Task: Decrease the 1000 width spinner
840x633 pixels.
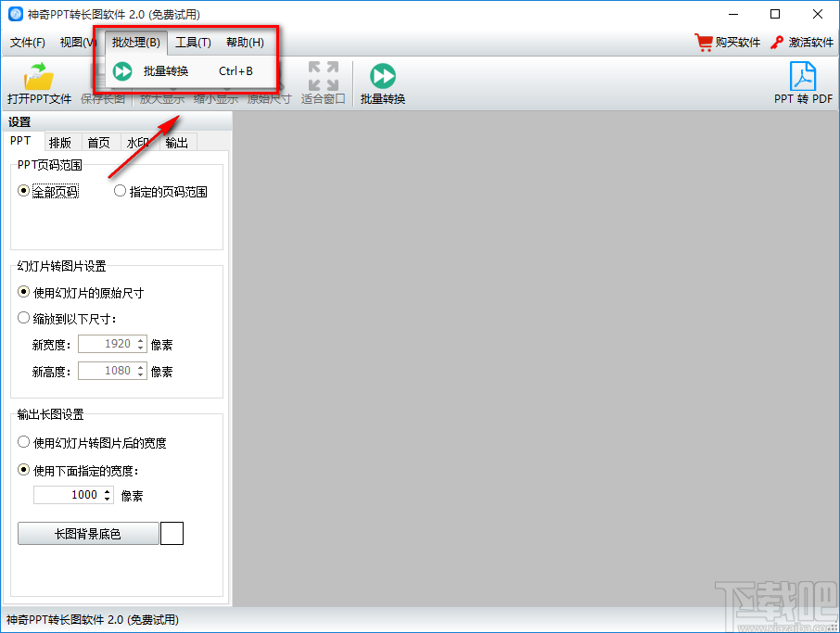Action: tap(108, 500)
